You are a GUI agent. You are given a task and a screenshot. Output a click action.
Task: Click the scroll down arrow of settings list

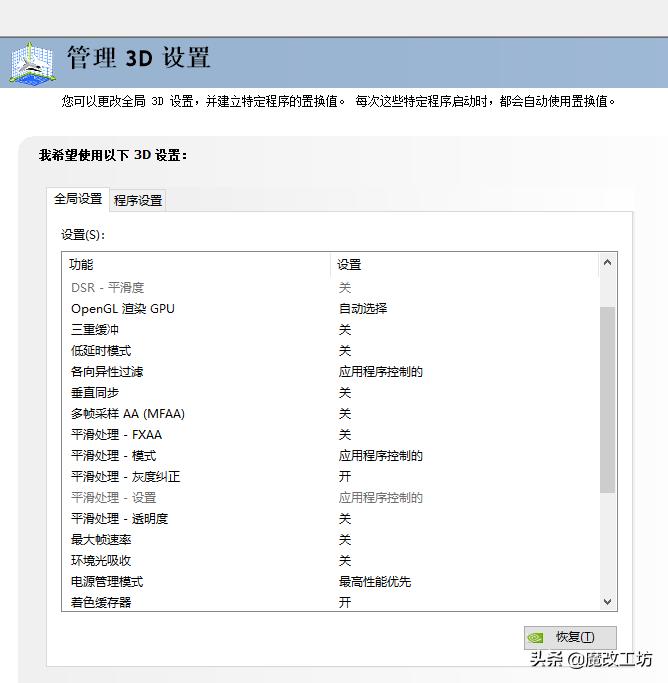607,602
